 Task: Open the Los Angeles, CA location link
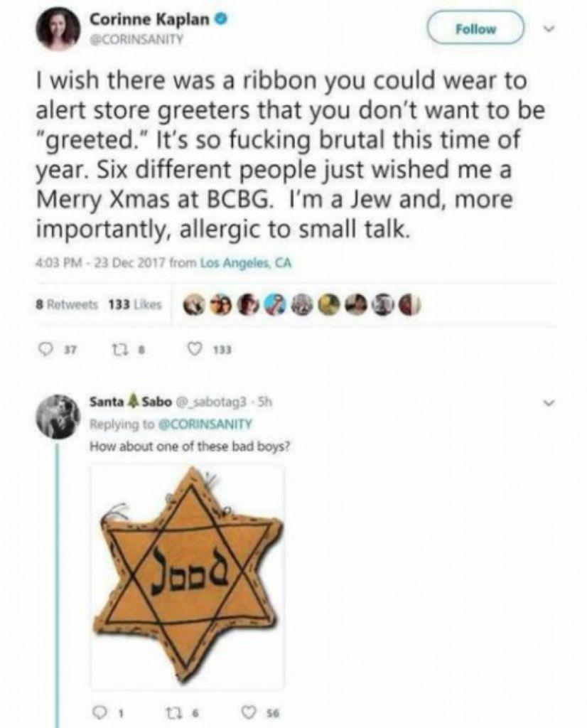pyautogui.click(x=245, y=263)
